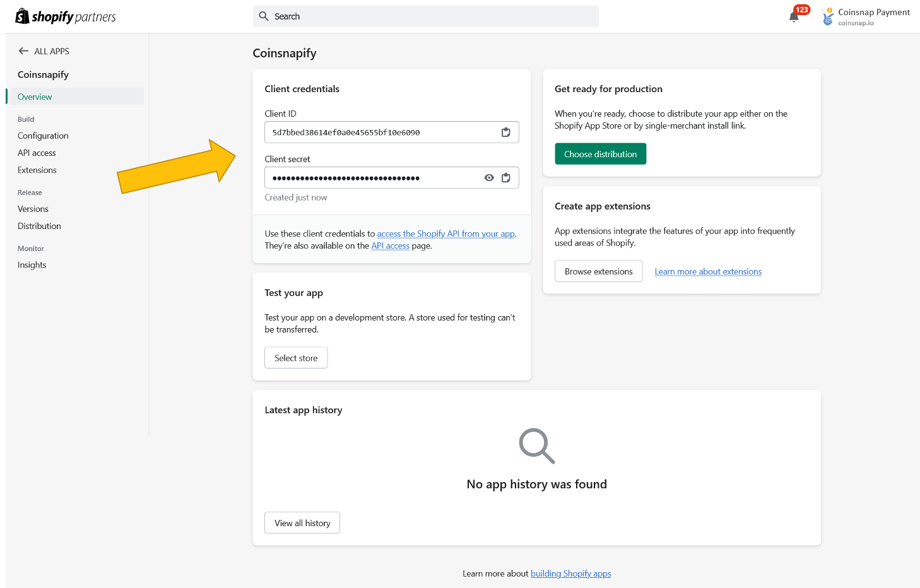The image size is (920, 588).
Task: Click the Coinsnapify page heading
Action: tap(285, 53)
